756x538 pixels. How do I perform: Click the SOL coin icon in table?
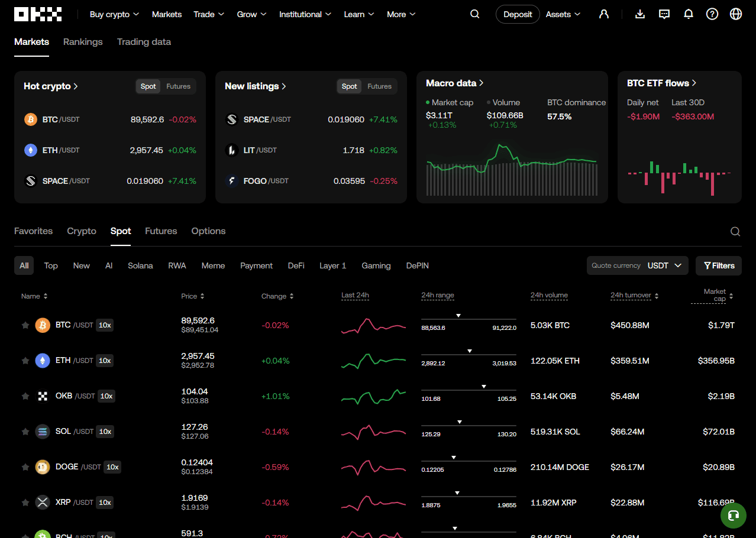43,432
